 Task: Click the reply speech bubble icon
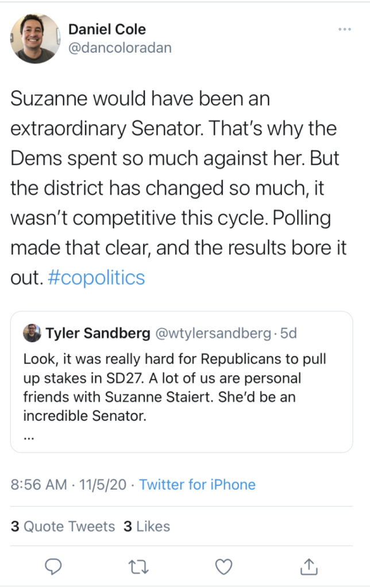(x=53, y=567)
